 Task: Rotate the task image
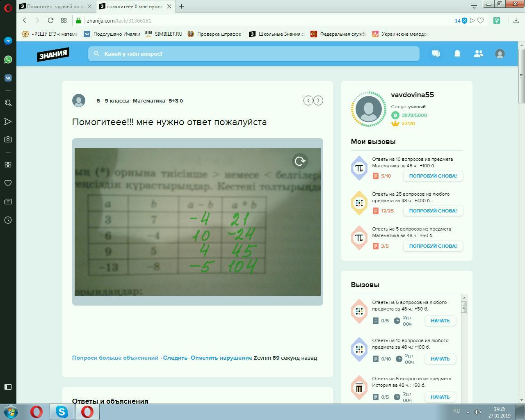pyautogui.click(x=300, y=161)
